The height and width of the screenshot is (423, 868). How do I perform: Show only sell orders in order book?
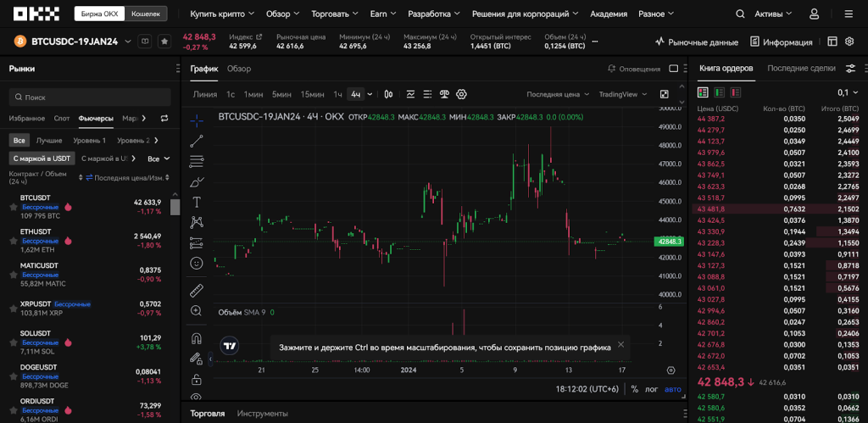pyautogui.click(x=735, y=92)
